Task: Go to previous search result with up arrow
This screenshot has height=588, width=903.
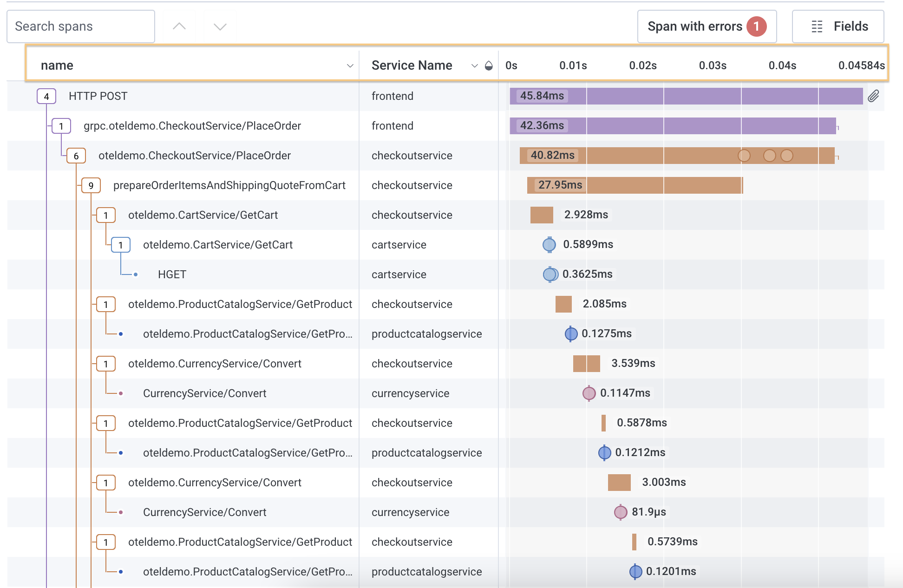Action: [179, 26]
